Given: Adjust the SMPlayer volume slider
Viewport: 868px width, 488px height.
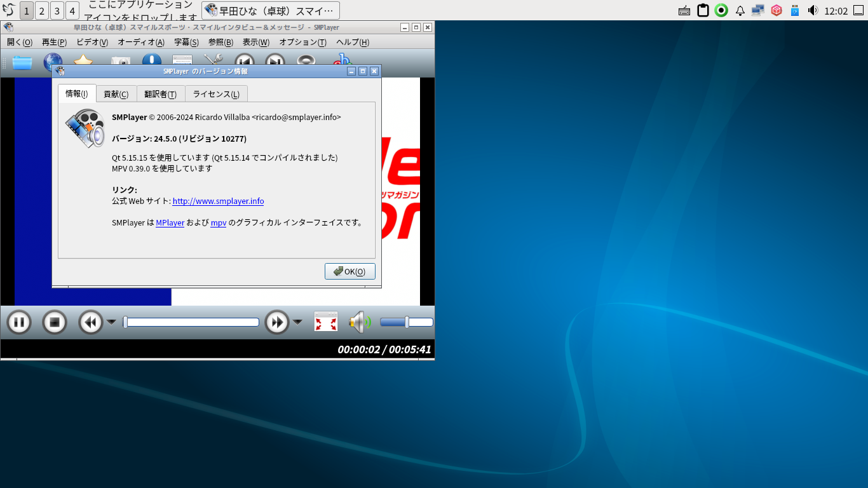Looking at the screenshot, I should coord(407,322).
